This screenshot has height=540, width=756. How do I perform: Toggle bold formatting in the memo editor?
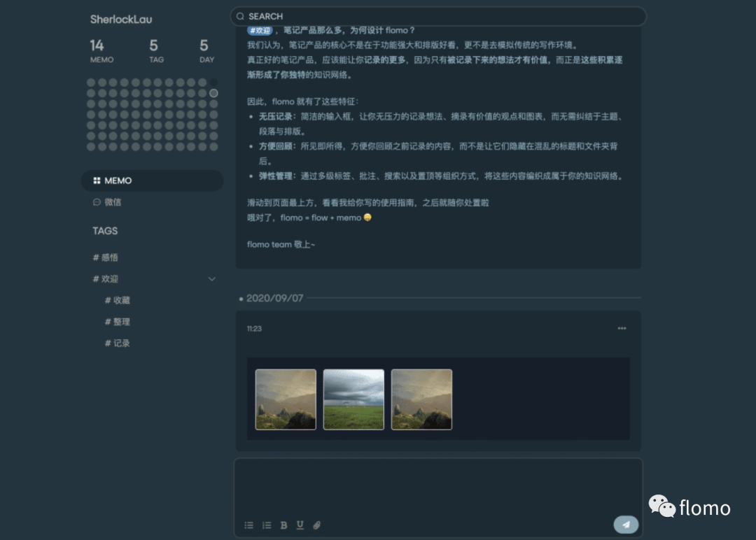point(283,525)
